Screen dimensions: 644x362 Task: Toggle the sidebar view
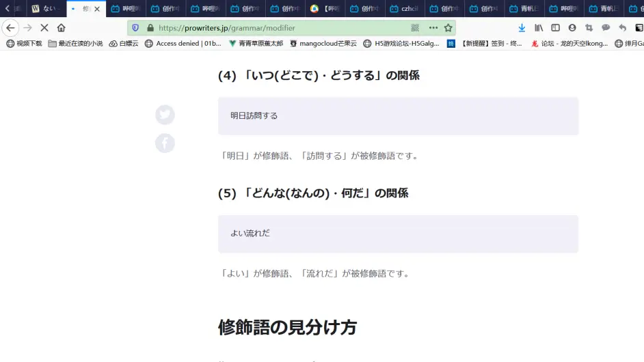point(555,28)
